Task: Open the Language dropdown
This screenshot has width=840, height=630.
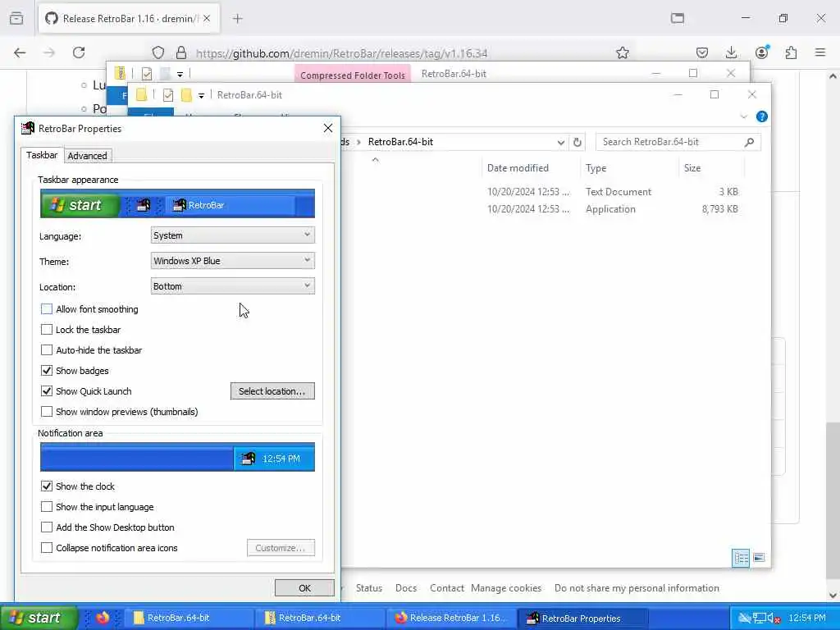Action: point(232,235)
